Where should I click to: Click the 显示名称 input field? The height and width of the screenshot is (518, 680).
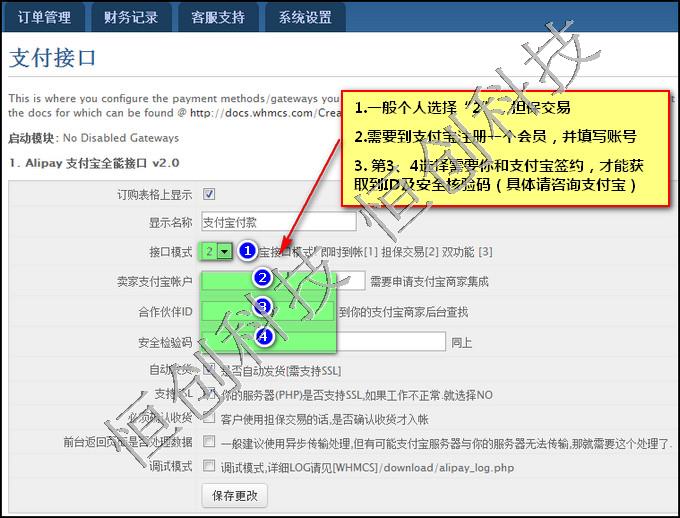tap(279, 222)
